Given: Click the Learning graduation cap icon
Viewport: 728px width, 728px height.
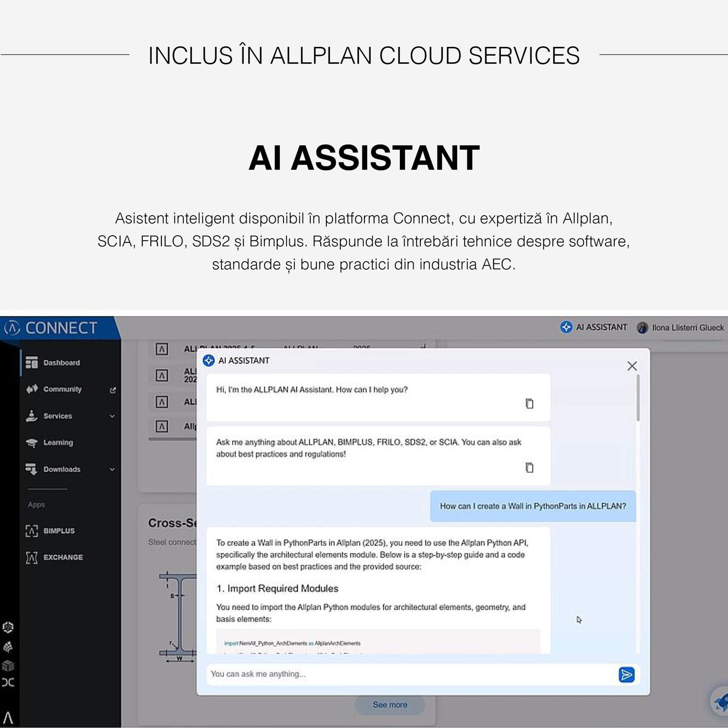Looking at the screenshot, I should [32, 443].
